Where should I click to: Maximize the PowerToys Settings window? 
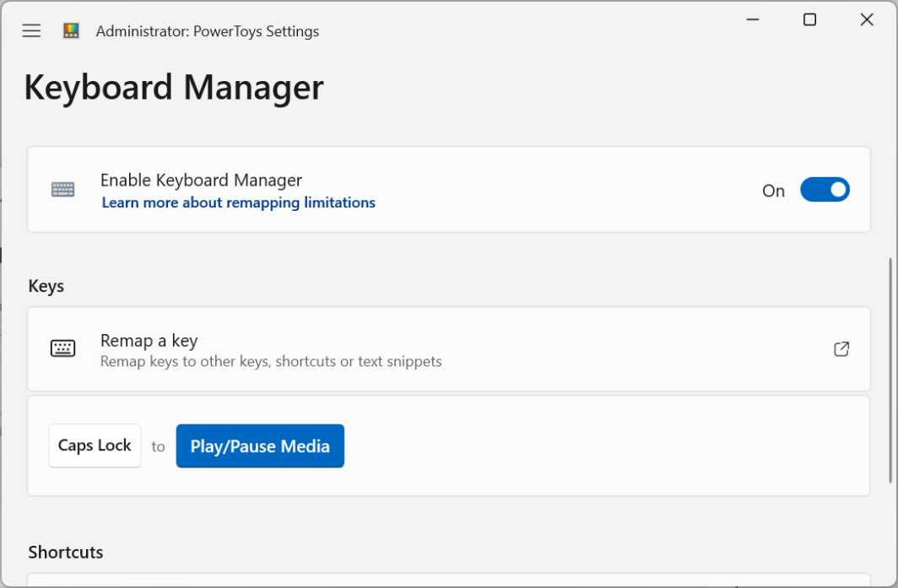coord(809,20)
